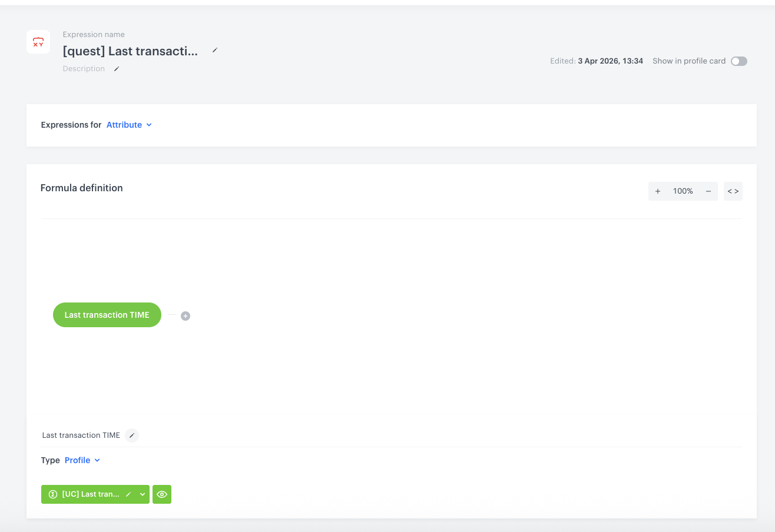This screenshot has height=532, width=775.
Task: Zoom in the formula with the plus button
Action: tap(658, 191)
